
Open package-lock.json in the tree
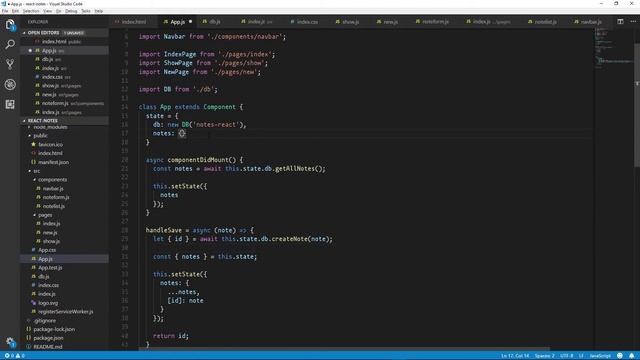click(x=54, y=329)
